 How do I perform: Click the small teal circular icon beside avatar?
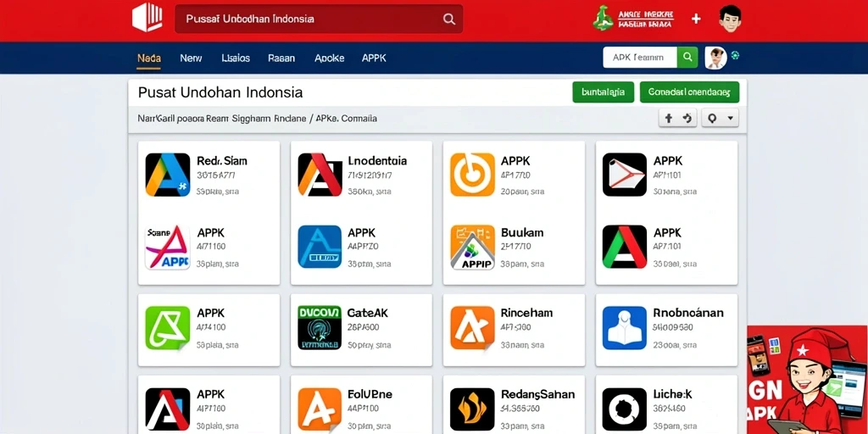click(735, 55)
